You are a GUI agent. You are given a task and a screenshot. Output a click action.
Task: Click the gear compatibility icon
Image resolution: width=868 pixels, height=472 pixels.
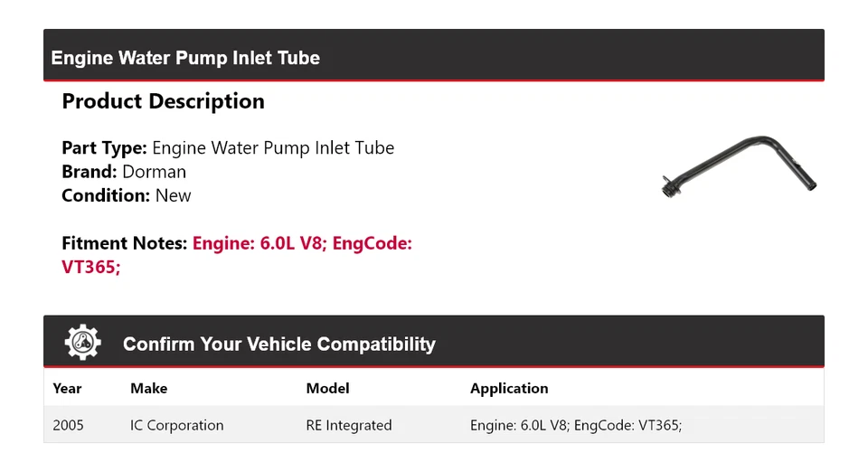pyautogui.click(x=82, y=343)
